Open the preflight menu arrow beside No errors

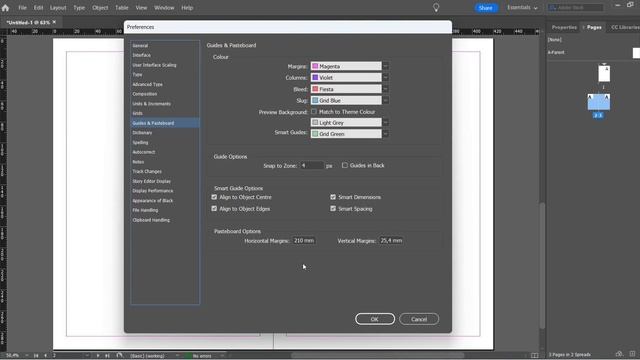click(x=222, y=356)
